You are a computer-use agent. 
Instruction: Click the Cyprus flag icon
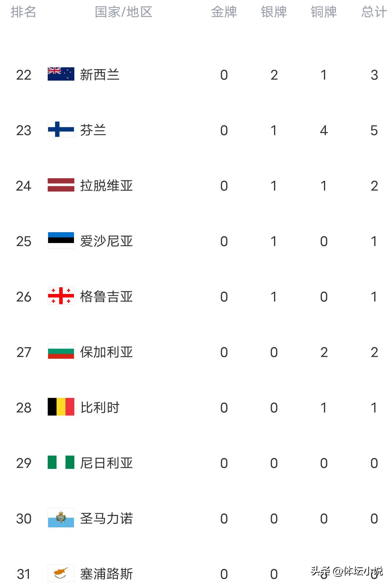[61, 573]
